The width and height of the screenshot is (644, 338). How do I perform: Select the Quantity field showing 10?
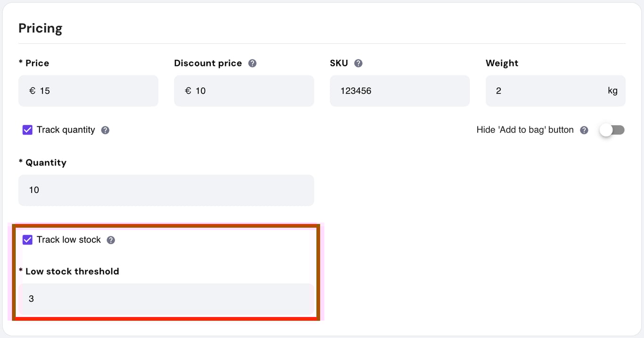[x=166, y=190]
